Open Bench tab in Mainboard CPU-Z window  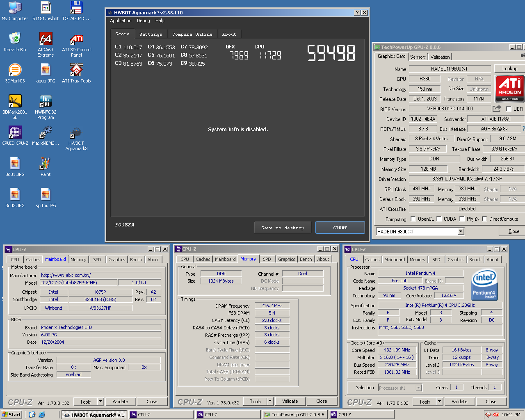pos(136,260)
